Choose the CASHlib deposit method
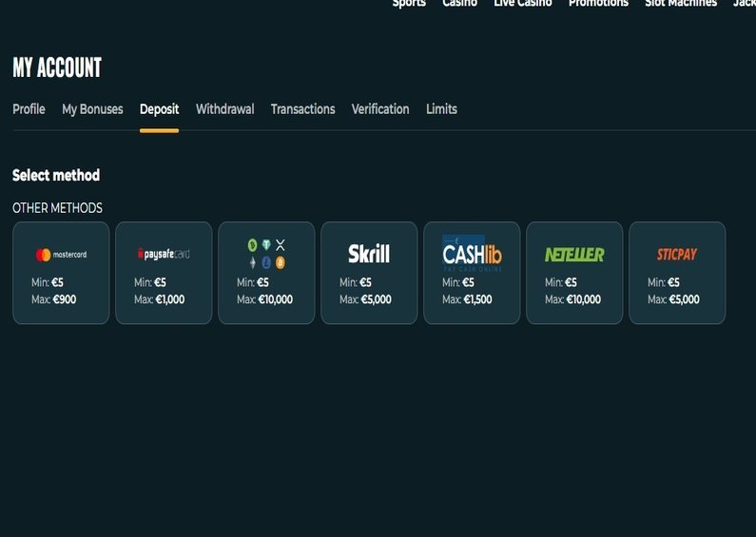This screenshot has width=756, height=537. (x=472, y=273)
